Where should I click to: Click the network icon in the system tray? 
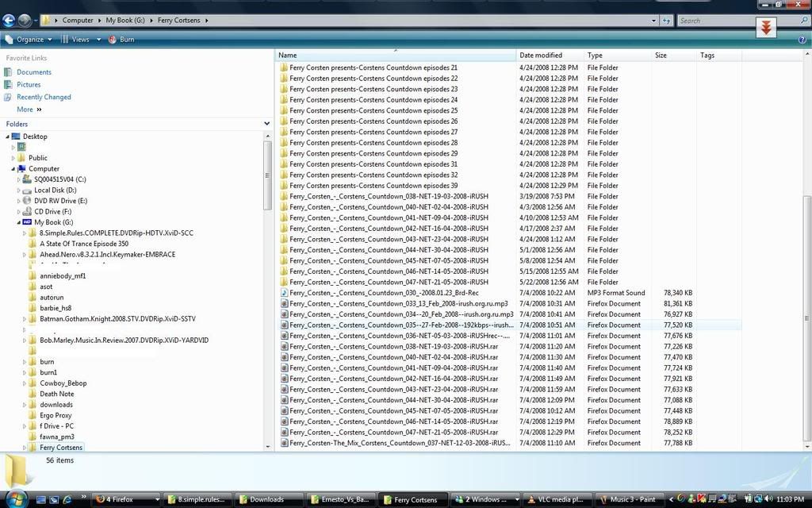click(x=758, y=498)
